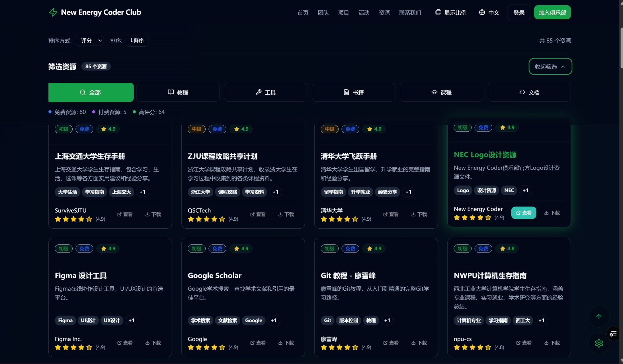This screenshot has height=364, width=623.
Task: Navigate to 资源 in the top menu
Action: pos(384,13)
